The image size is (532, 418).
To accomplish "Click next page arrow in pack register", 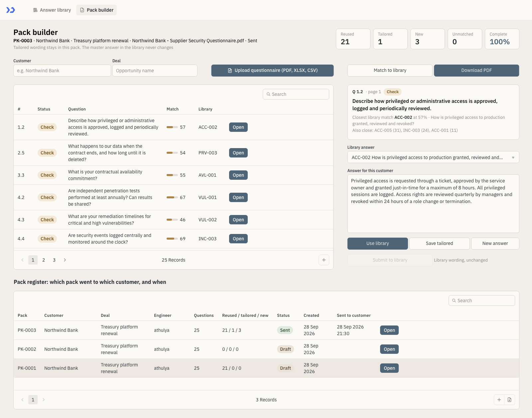I will [x=44, y=400].
